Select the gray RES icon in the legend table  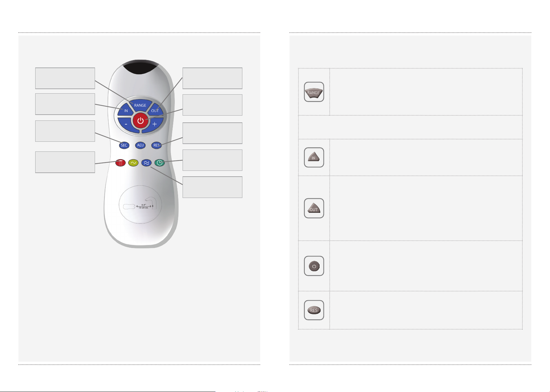[314, 310]
